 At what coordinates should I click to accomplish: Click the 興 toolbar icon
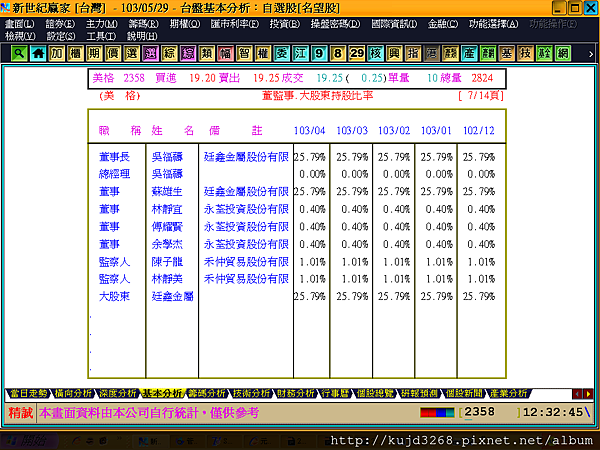394,53
